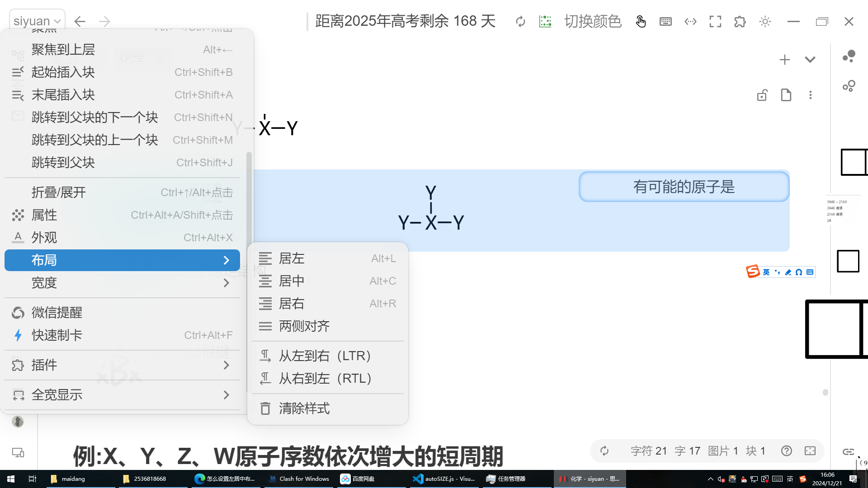Image resolution: width=868 pixels, height=488 pixels.
Task: Click the help question mark in status bar
Action: (x=787, y=450)
